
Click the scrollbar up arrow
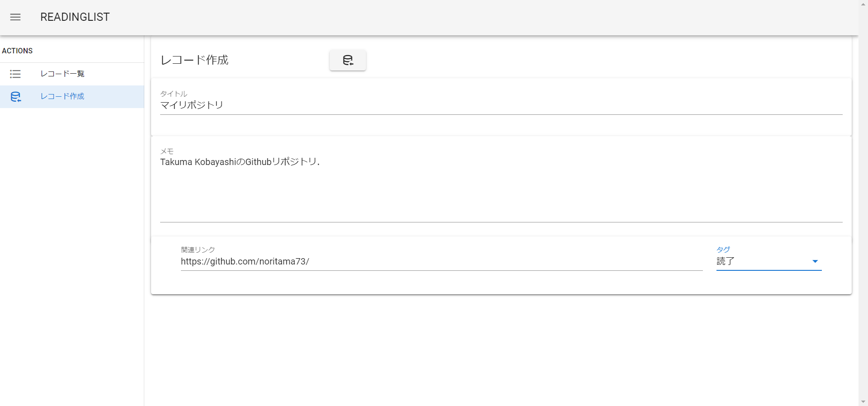863,4
